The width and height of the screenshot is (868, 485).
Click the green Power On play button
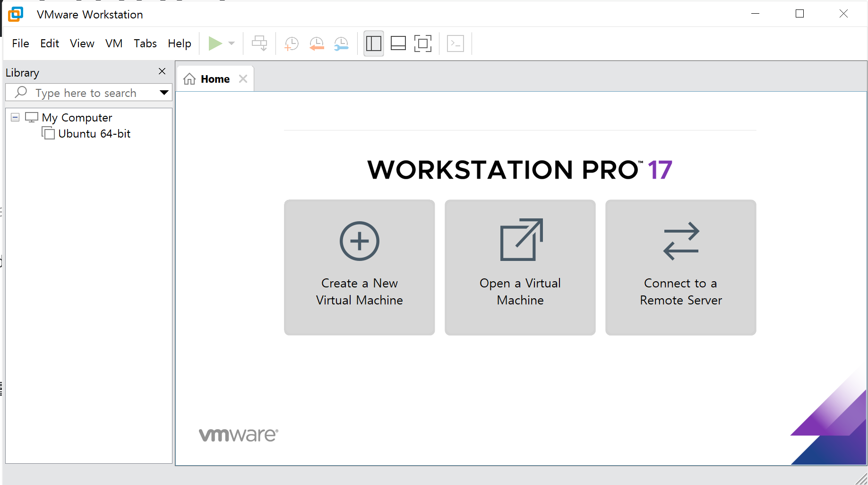pyautogui.click(x=215, y=43)
